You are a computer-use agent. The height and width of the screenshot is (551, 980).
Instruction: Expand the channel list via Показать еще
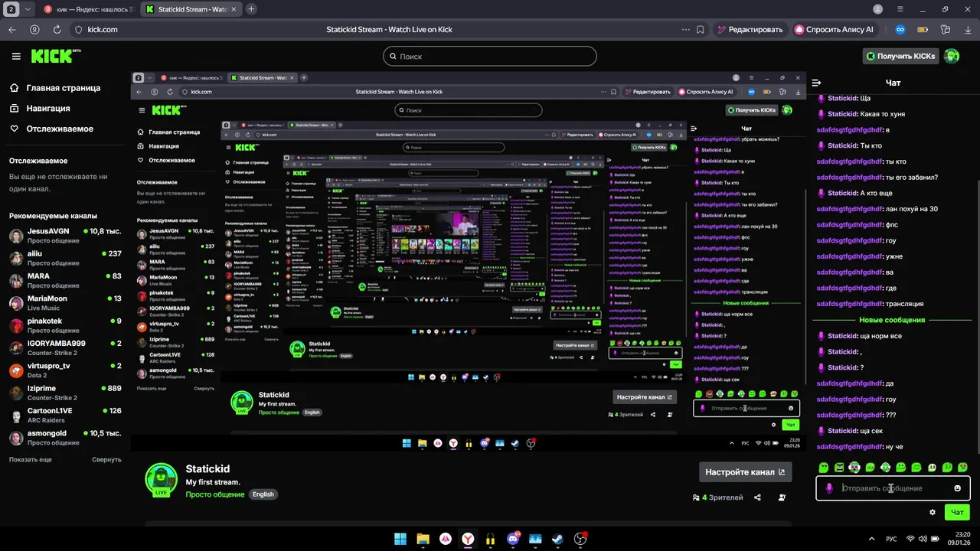tap(31, 460)
